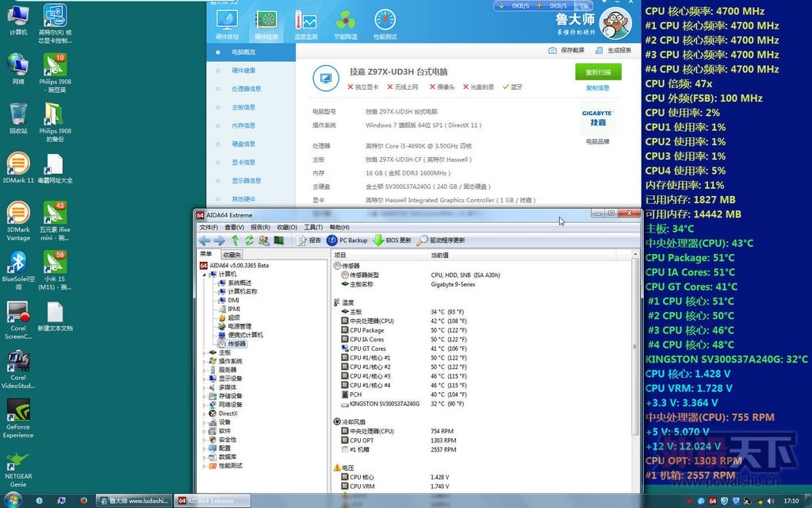
Task: Switch to 收藏夹 tab in AIDA64
Action: click(232, 255)
